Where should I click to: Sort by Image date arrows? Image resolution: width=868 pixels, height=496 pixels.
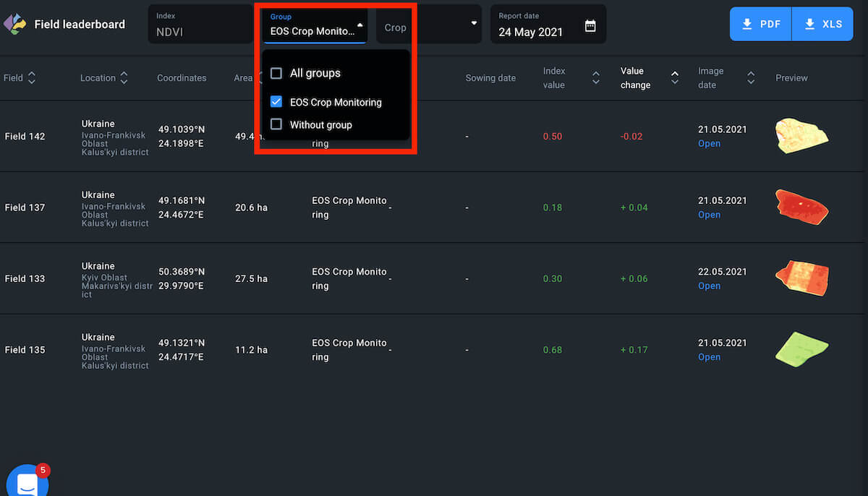[x=751, y=78]
